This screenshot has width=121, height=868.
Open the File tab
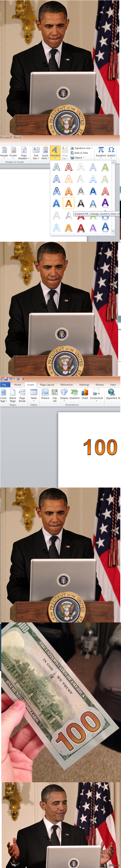[x=4, y=385]
